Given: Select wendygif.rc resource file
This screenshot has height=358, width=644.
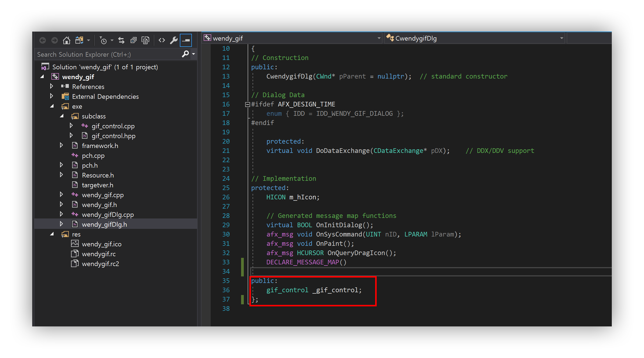Looking at the screenshot, I should (x=99, y=254).
